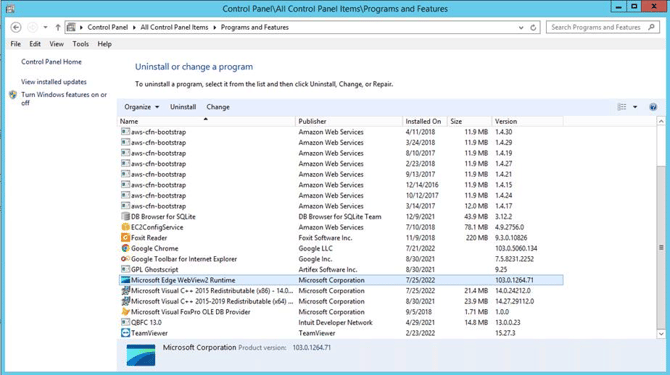This screenshot has width=670, height=375.
Task: Click the Foxit Reader icon
Action: [125, 237]
